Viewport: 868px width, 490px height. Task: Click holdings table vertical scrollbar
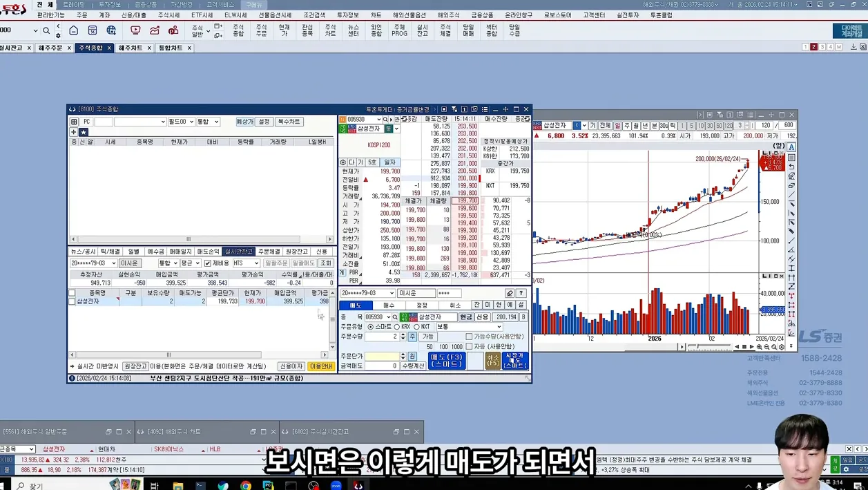click(332, 319)
